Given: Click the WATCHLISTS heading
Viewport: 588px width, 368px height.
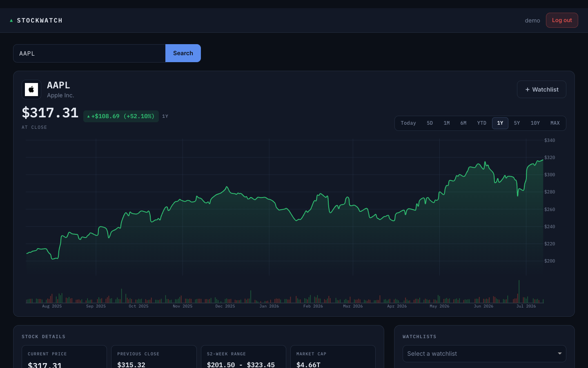Looking at the screenshot, I should coord(419,337).
